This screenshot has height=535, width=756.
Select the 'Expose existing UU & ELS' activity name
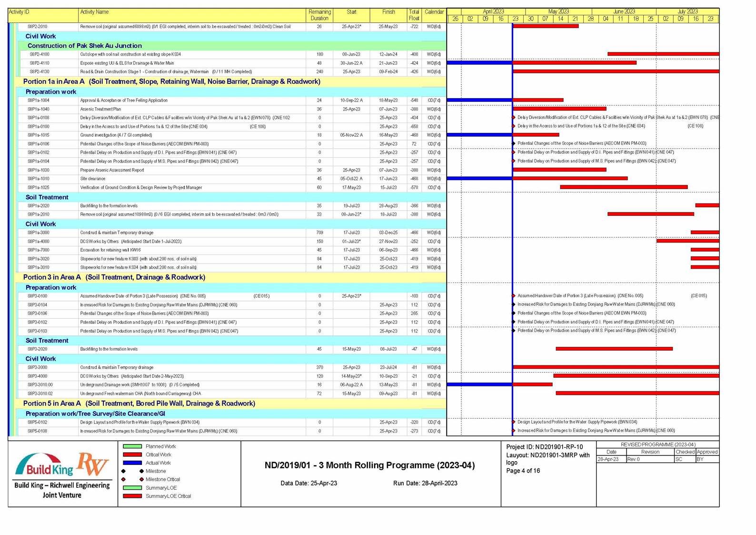[x=127, y=63]
